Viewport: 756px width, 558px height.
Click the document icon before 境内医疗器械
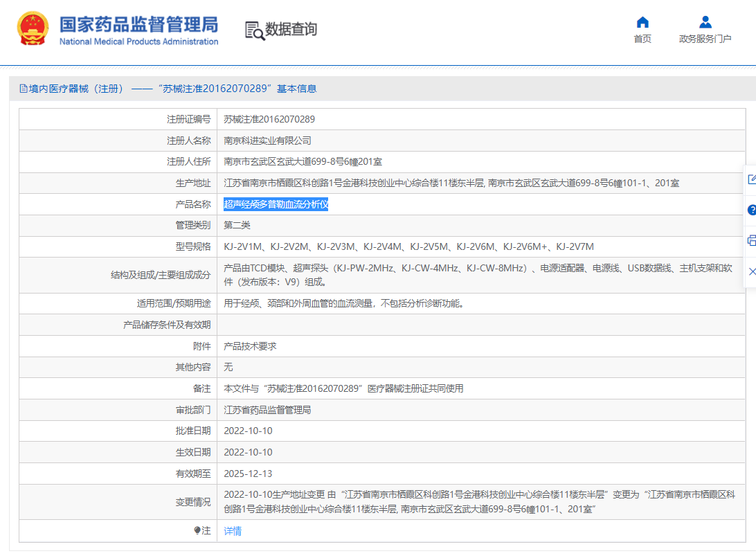[x=23, y=88]
